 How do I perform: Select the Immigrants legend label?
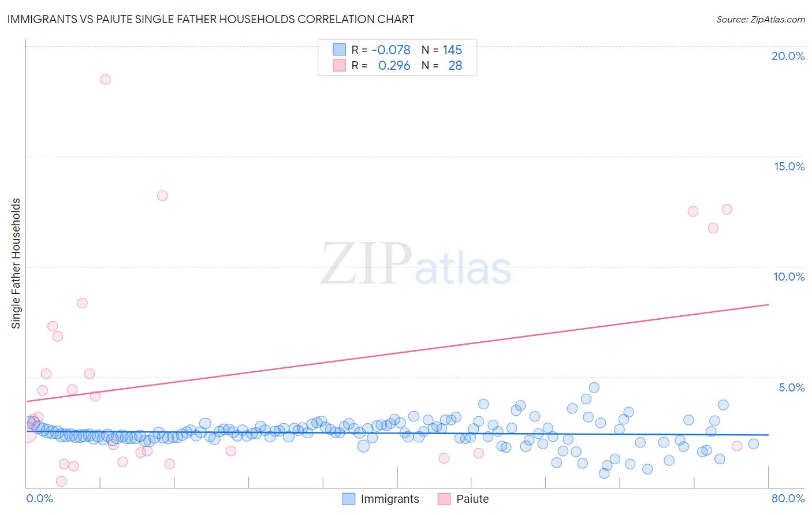[390, 499]
